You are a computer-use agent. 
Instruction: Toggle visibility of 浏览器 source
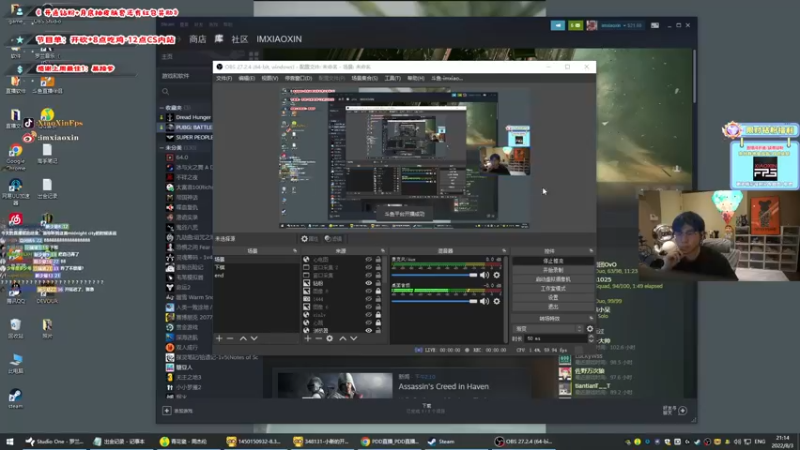tap(368, 331)
